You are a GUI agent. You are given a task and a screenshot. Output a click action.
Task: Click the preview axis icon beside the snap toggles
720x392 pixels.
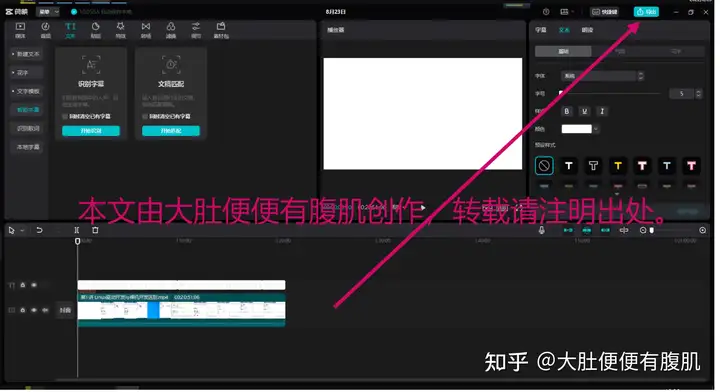(x=624, y=230)
